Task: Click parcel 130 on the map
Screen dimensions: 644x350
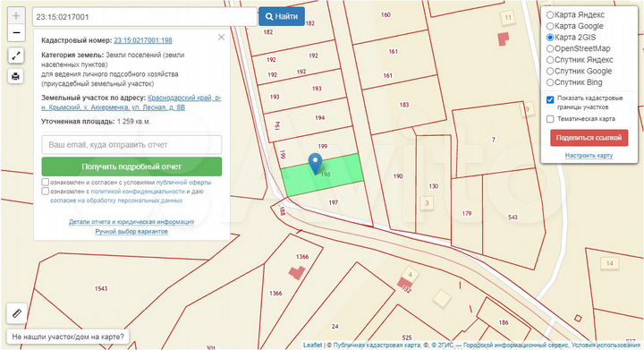Action: click(434, 186)
